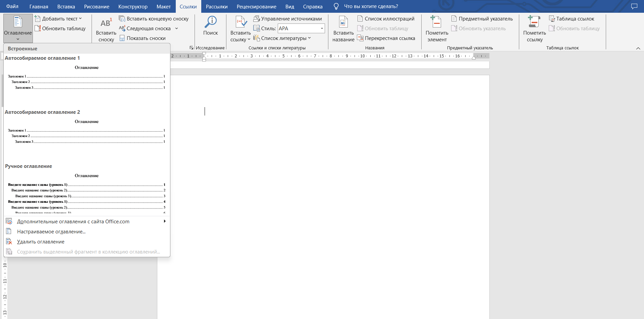Open Дополнительные оглавления с сайта Office.com
644x319 pixels.
87,222
